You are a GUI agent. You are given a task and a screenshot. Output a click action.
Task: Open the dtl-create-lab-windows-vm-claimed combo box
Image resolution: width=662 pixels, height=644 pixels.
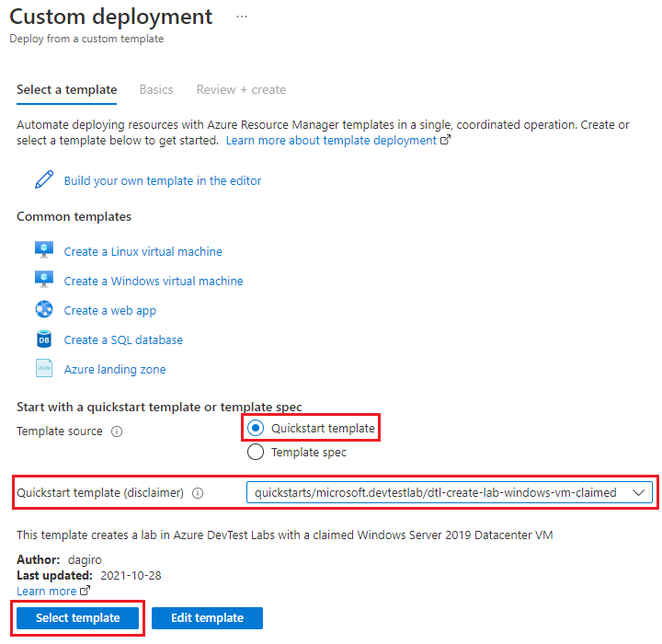[450, 493]
